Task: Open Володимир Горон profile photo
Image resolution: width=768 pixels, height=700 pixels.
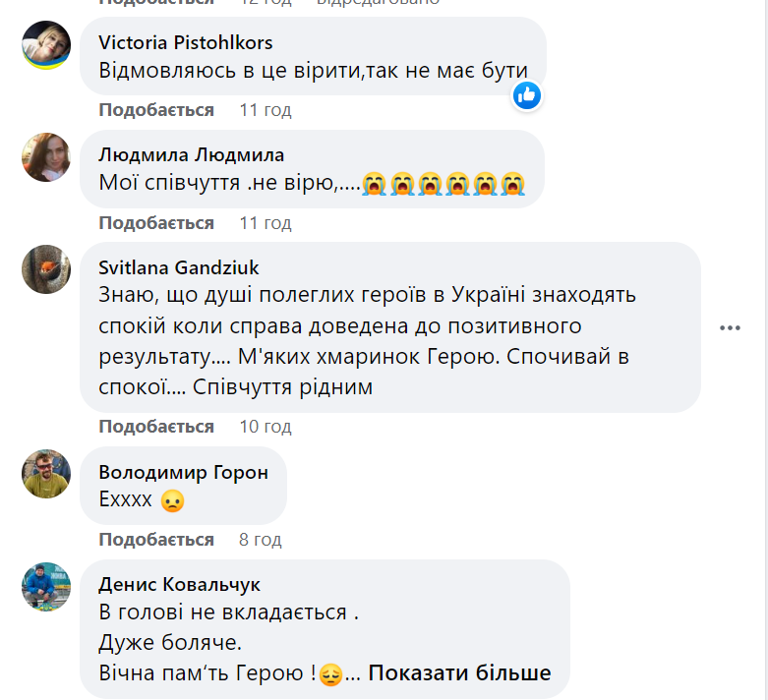Action: (x=46, y=474)
